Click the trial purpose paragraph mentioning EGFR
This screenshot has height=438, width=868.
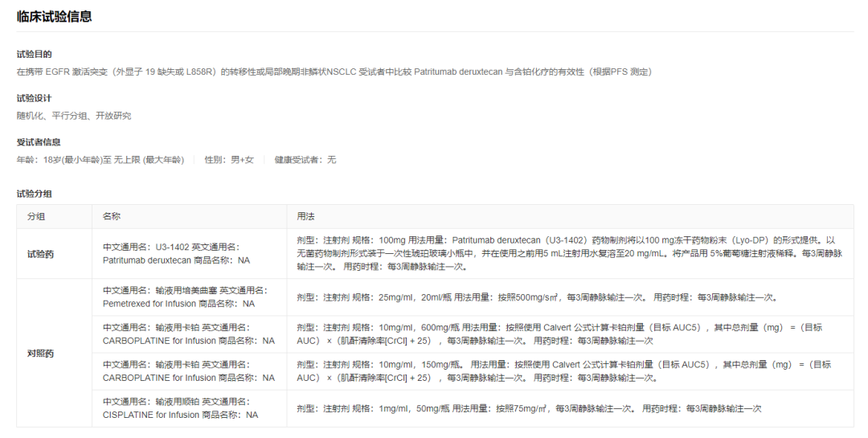334,72
